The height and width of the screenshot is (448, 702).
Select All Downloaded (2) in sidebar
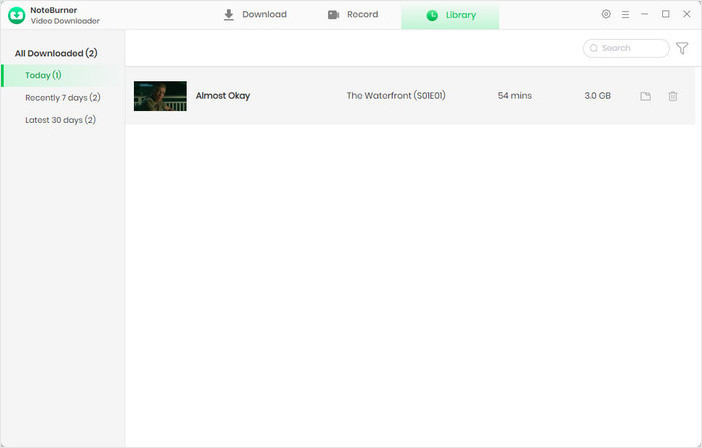(x=56, y=53)
